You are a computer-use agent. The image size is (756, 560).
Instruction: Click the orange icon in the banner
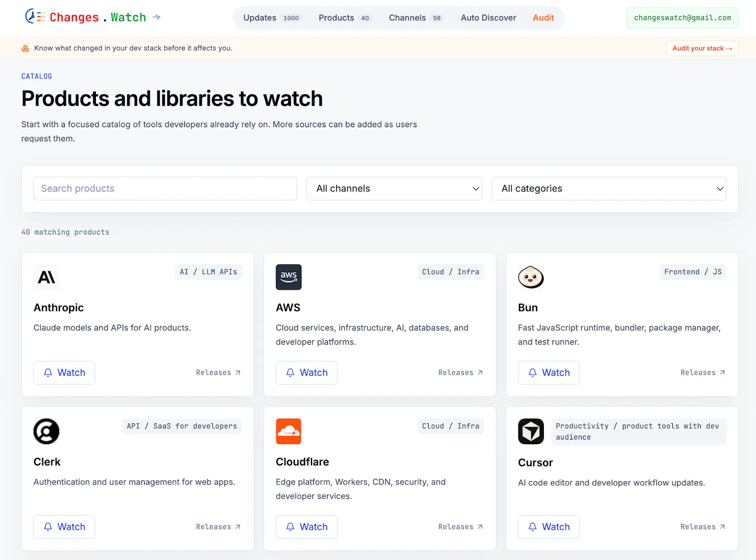coord(26,48)
